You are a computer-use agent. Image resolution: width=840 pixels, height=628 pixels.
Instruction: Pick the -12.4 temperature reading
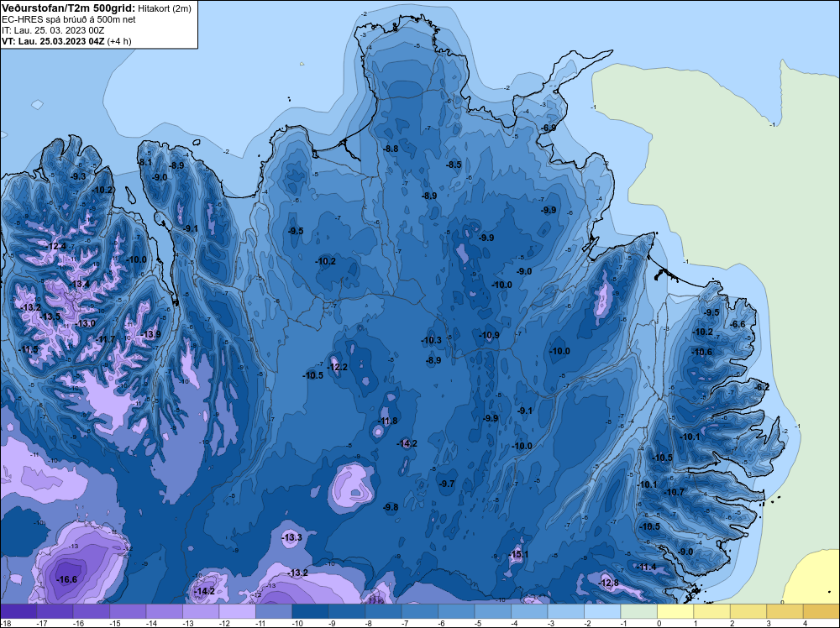[55, 246]
